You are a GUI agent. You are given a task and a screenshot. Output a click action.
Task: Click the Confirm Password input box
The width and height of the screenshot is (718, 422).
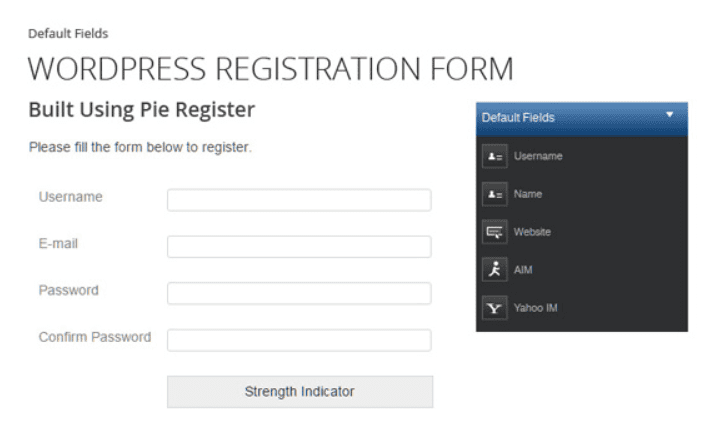pyautogui.click(x=299, y=340)
